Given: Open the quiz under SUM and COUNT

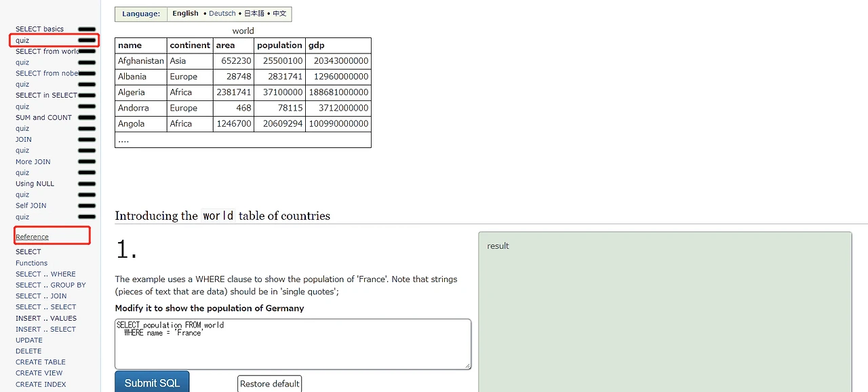Looking at the screenshot, I should 22,128.
